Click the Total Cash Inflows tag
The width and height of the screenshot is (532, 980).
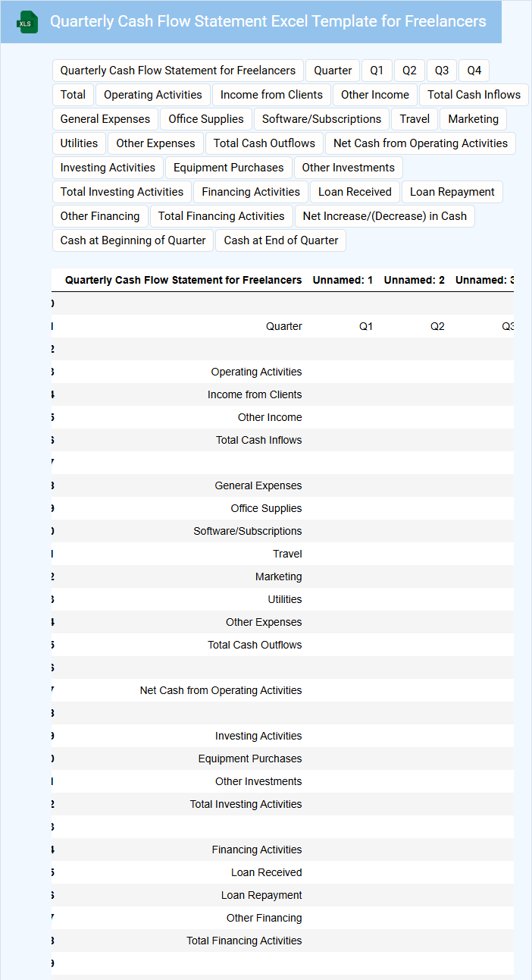tap(474, 95)
